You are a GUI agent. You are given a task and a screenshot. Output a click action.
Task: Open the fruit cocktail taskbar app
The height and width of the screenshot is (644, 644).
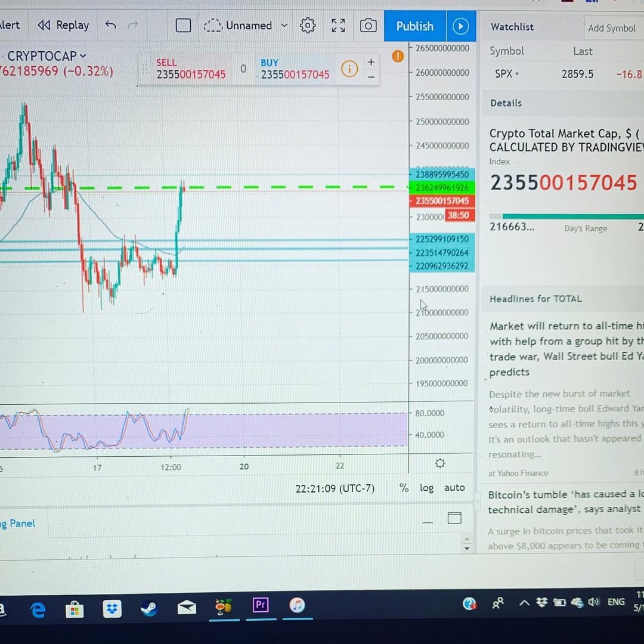pos(224,607)
